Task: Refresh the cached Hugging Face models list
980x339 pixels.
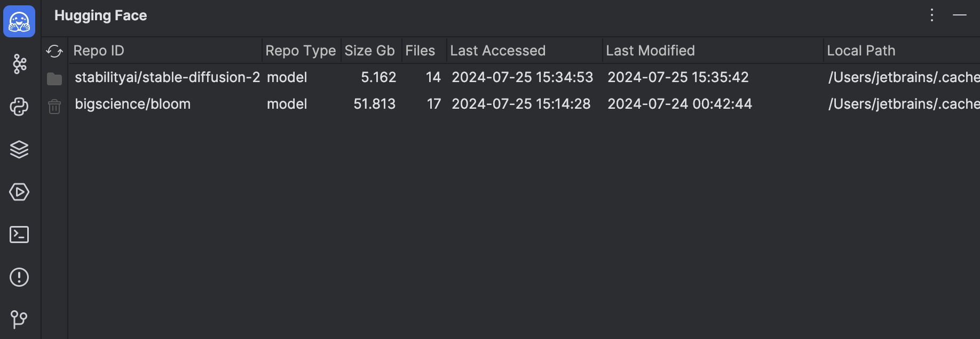Action: [54, 51]
